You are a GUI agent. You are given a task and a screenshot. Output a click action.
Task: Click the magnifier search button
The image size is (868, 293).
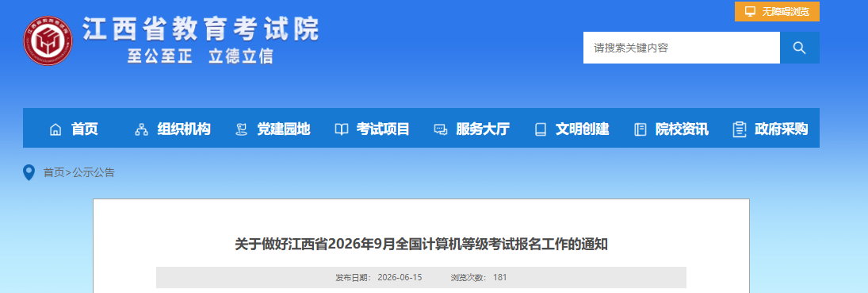click(x=799, y=48)
